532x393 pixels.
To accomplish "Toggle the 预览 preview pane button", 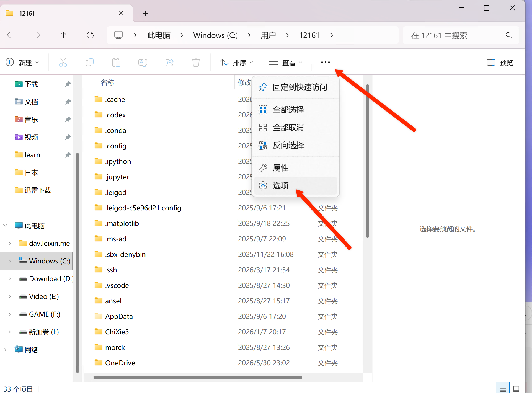I will pyautogui.click(x=500, y=63).
